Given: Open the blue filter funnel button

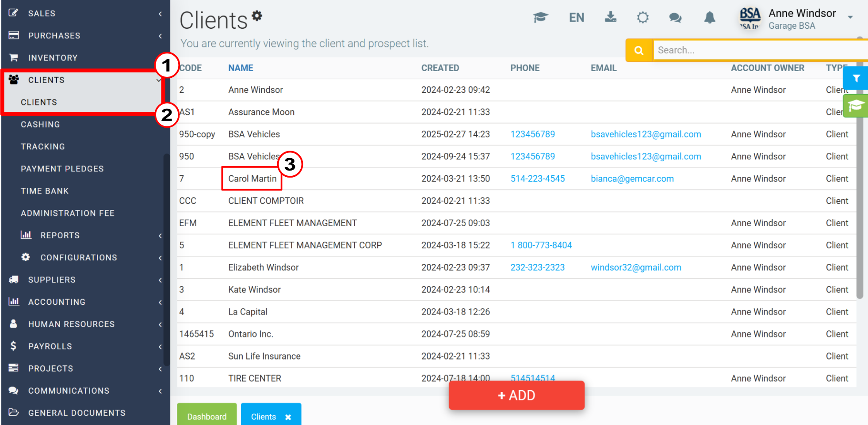Looking at the screenshot, I should (856, 78).
